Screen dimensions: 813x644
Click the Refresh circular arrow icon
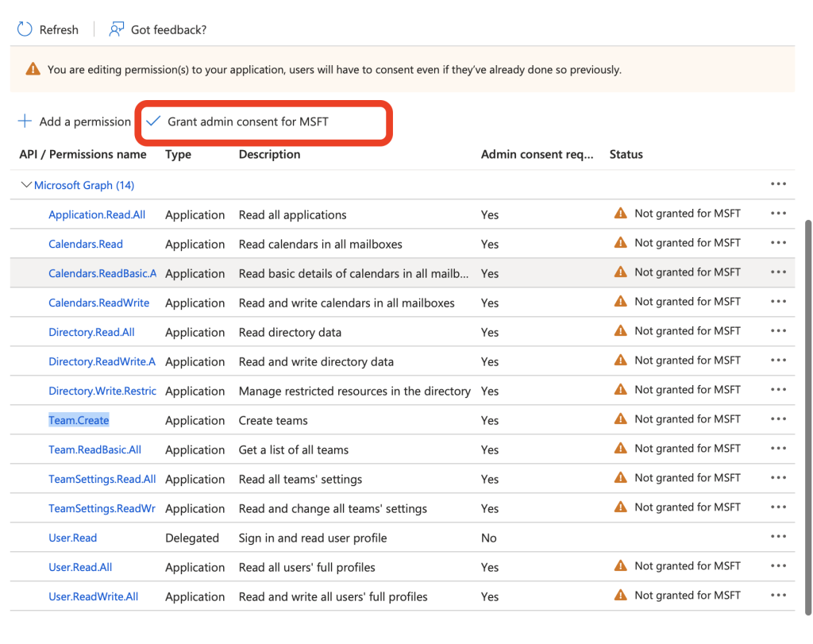(25, 29)
